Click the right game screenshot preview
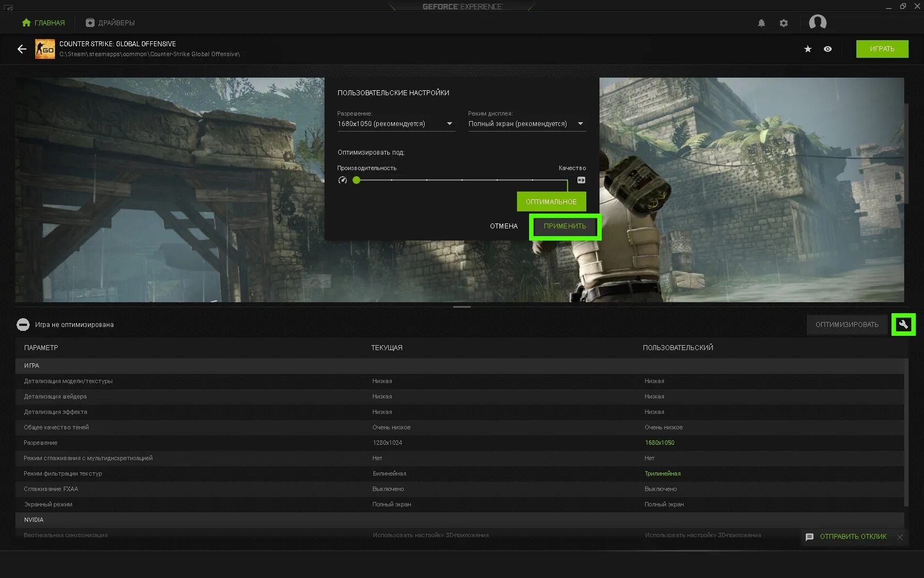Screen dimensions: 924x578 pos(752,189)
